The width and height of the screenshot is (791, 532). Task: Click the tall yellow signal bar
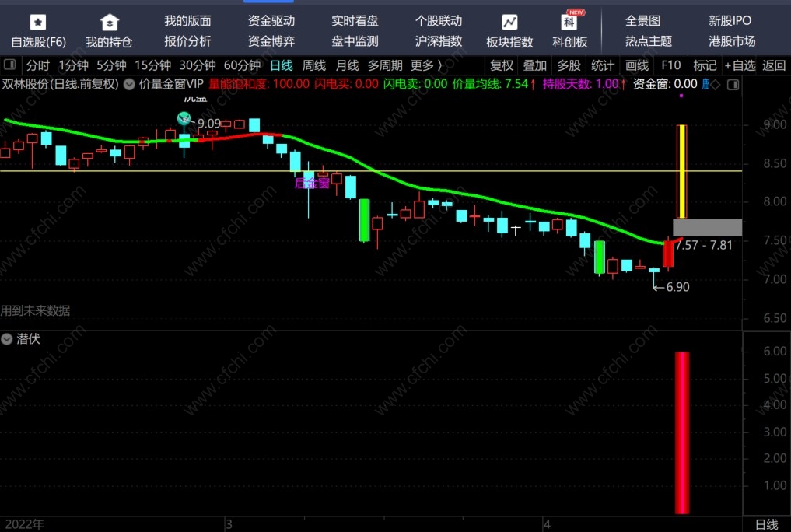(x=682, y=171)
